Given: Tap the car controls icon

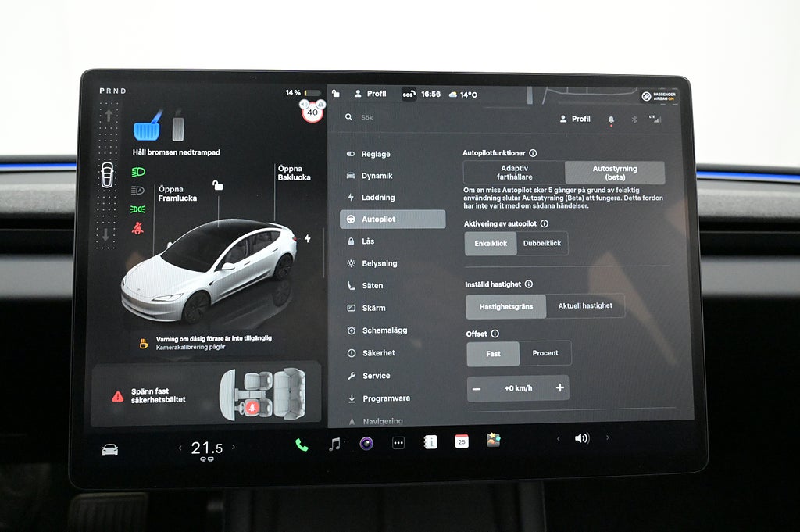Looking at the screenshot, I should tap(110, 450).
